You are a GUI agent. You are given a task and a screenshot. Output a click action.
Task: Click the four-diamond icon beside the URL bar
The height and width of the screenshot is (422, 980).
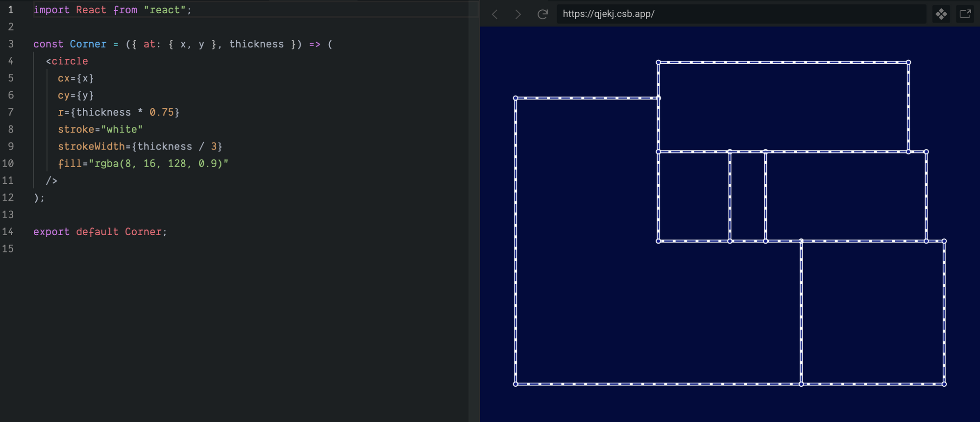pos(941,14)
